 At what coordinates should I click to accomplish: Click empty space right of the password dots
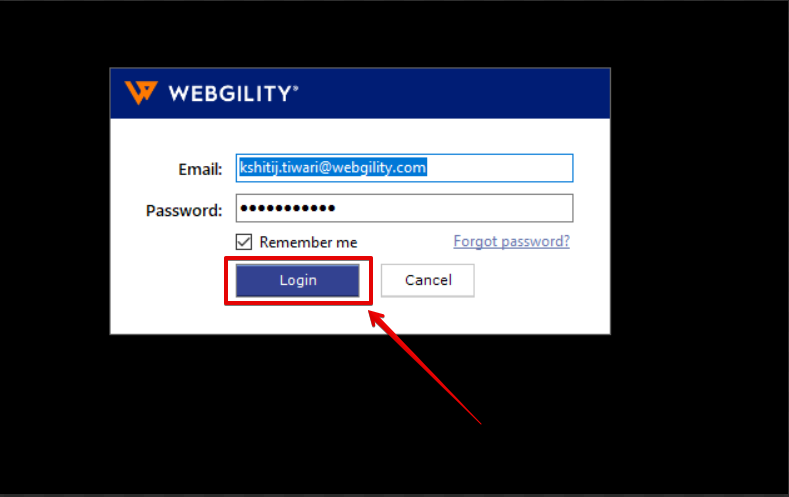453,208
